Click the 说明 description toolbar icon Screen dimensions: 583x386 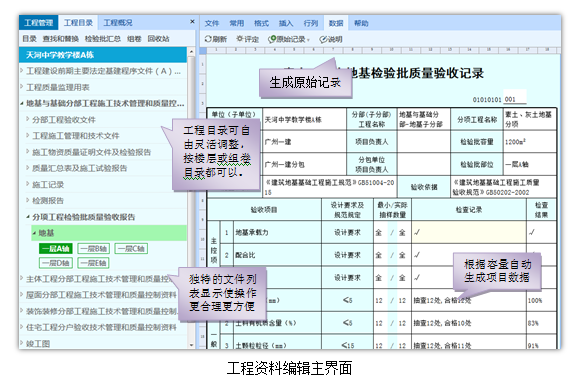(331, 39)
